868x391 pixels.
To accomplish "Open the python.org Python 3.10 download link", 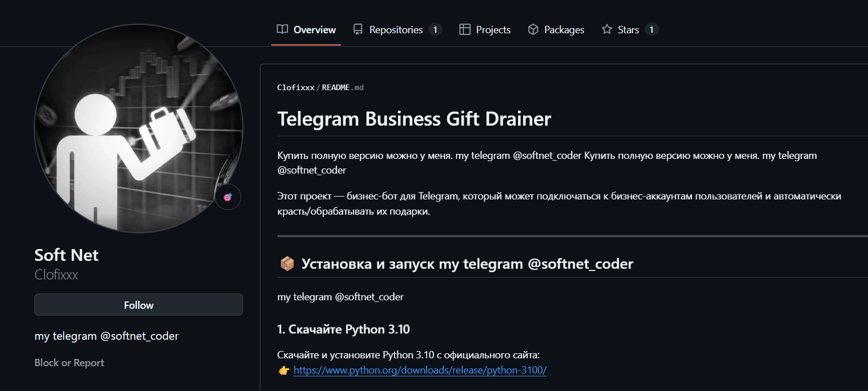I will pyautogui.click(x=420, y=371).
